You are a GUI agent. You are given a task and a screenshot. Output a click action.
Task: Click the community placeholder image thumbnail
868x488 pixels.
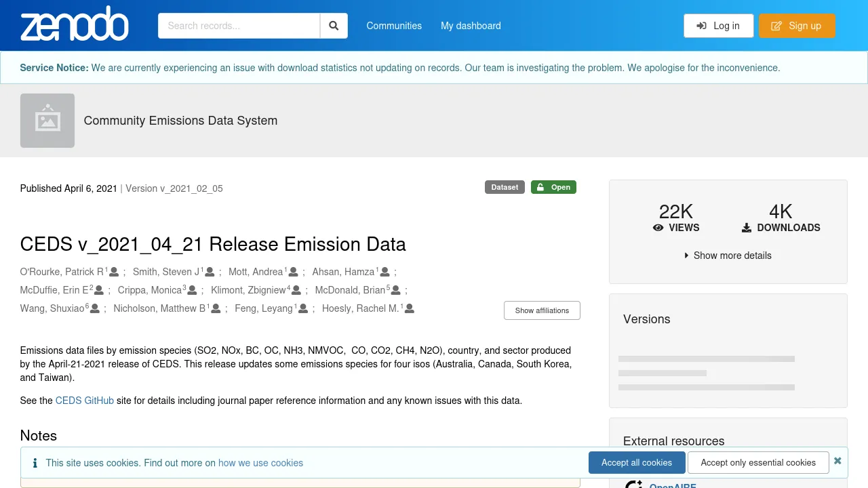coord(47,121)
